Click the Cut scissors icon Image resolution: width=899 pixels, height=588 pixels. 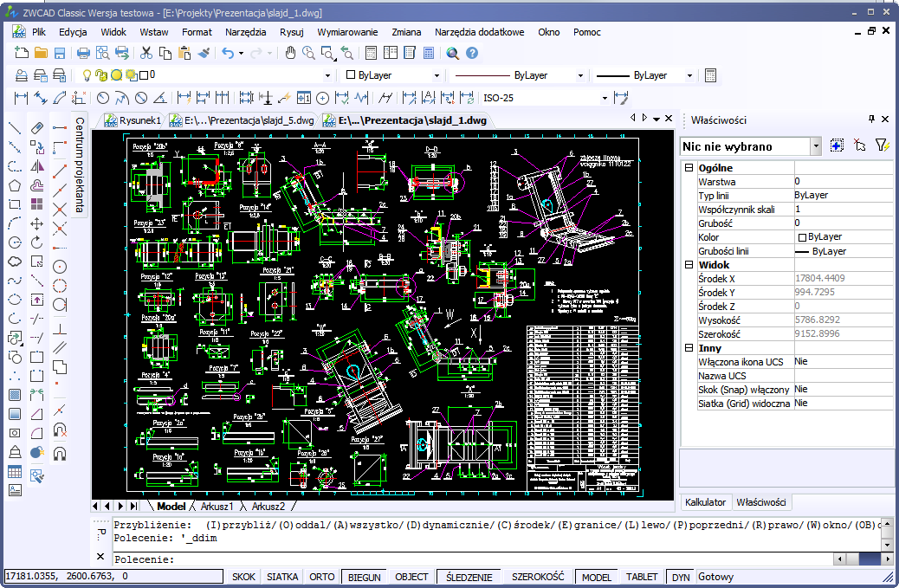146,53
